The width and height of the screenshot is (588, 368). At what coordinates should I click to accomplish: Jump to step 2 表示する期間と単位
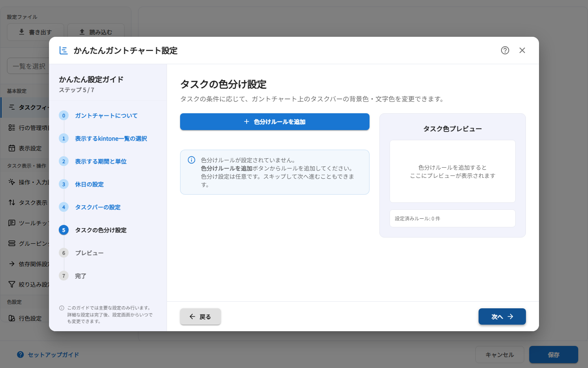click(x=101, y=162)
